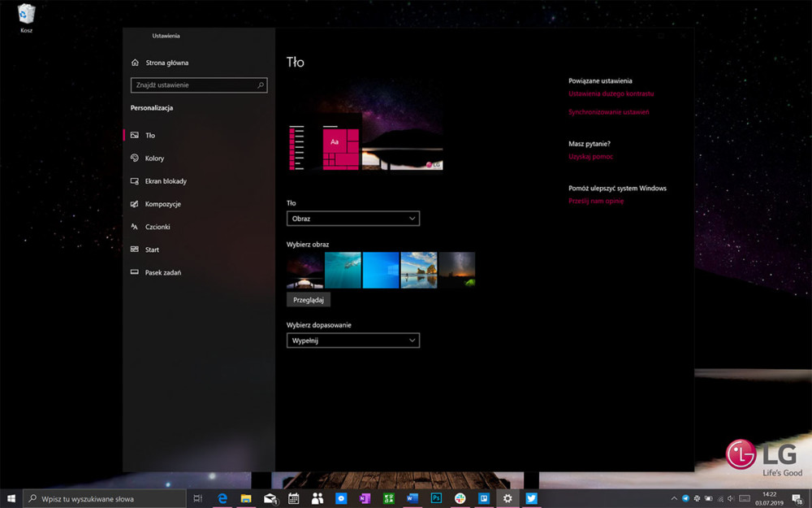Image resolution: width=812 pixels, height=508 pixels.
Task: Expand the hidden icons tray arrow
Action: (673, 498)
